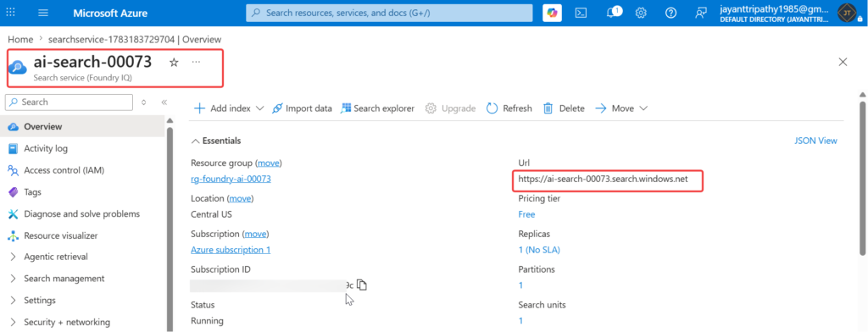Click Import data in the toolbar
The height and width of the screenshot is (332, 868).
[x=303, y=108]
